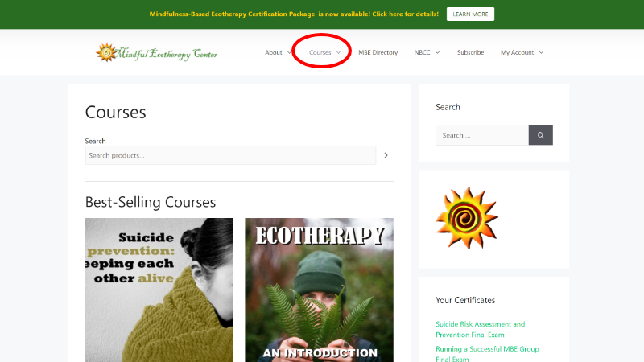
Task: Expand the About menu chevron
Action: [289, 52]
